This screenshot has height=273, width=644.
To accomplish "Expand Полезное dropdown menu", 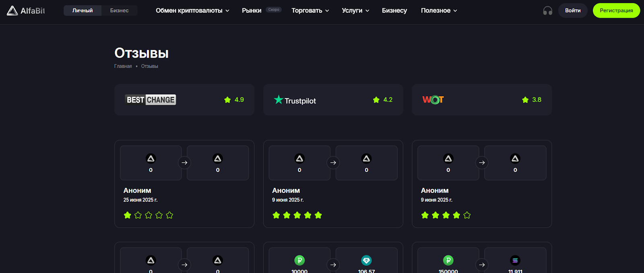I will point(439,10).
